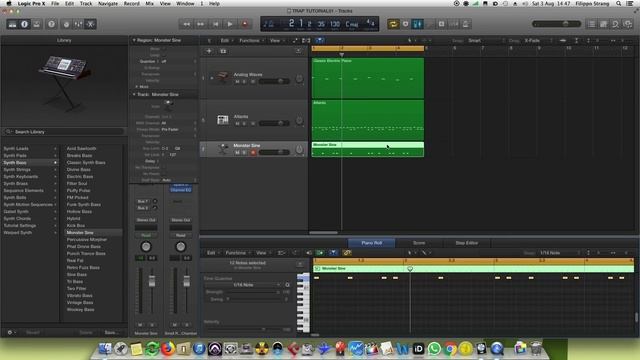Adjust Monster Sine track volume slider

click(x=274, y=152)
